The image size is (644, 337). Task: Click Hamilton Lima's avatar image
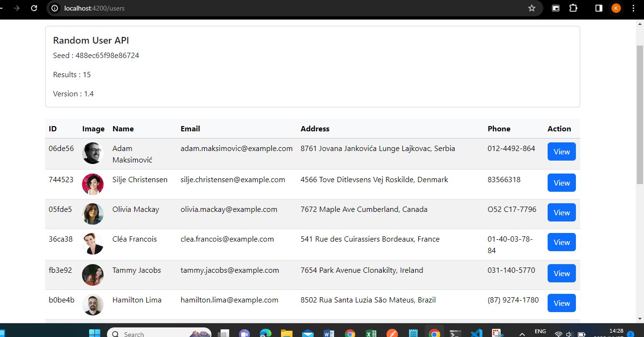(x=93, y=304)
